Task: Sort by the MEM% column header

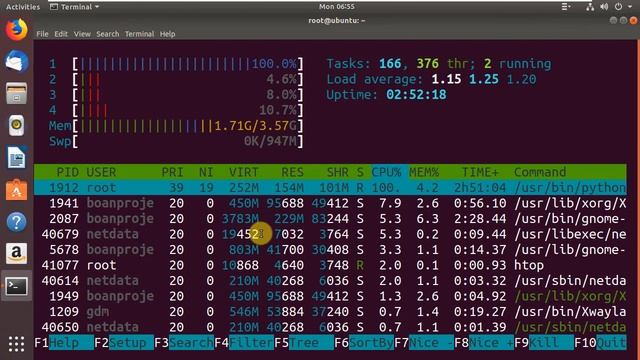Action: [x=424, y=172]
